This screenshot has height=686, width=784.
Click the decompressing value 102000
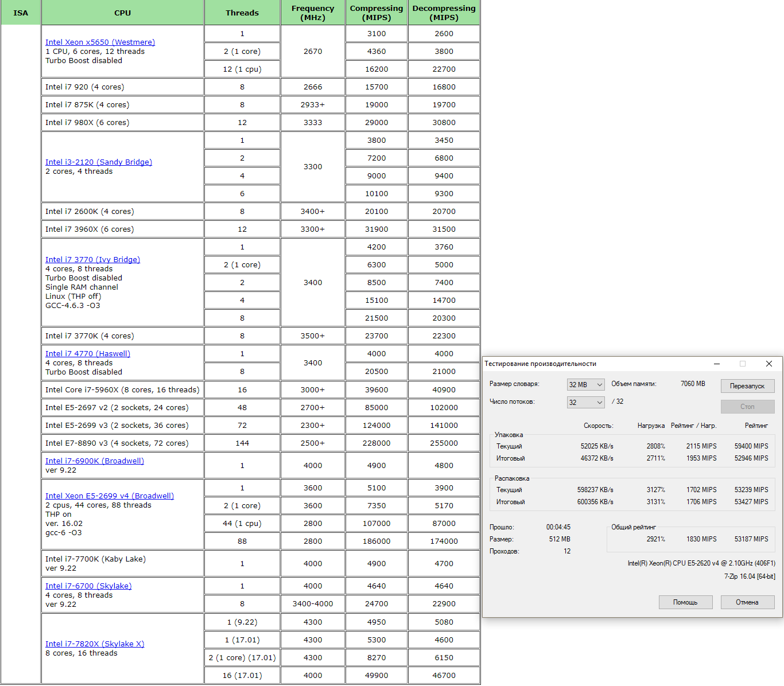pyautogui.click(x=444, y=407)
